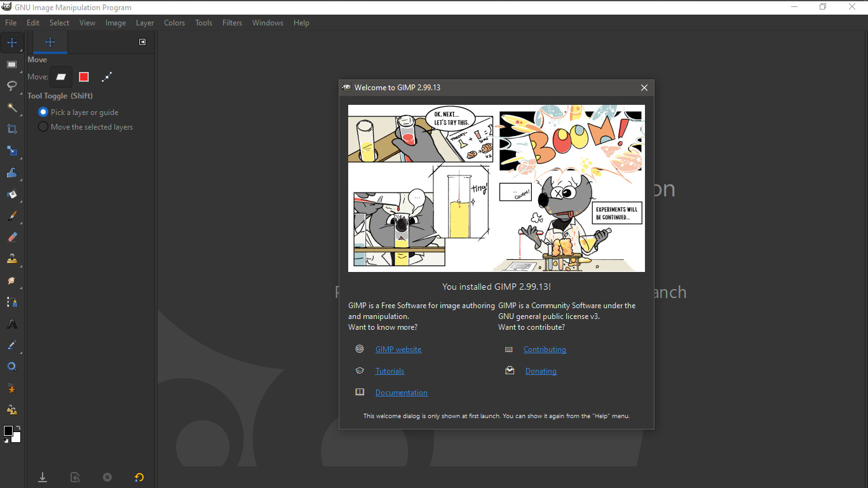Open the foreground black color swatch
The height and width of the screenshot is (488, 868).
coord(8,431)
